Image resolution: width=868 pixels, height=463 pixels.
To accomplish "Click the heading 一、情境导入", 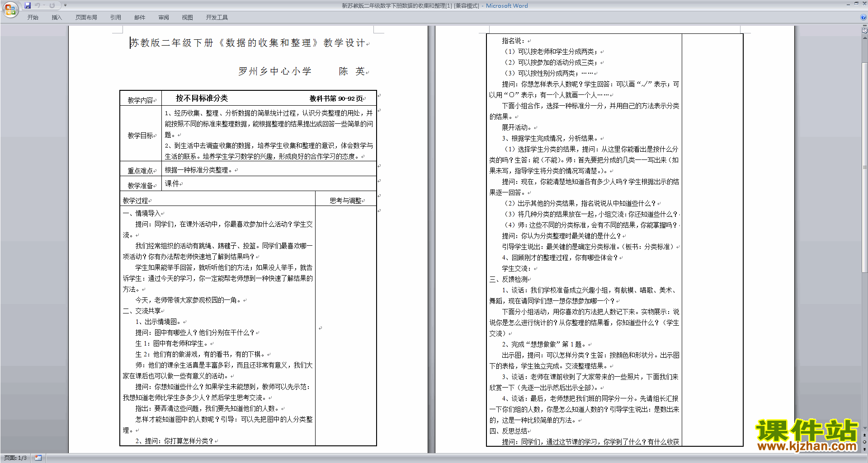I will click(142, 213).
